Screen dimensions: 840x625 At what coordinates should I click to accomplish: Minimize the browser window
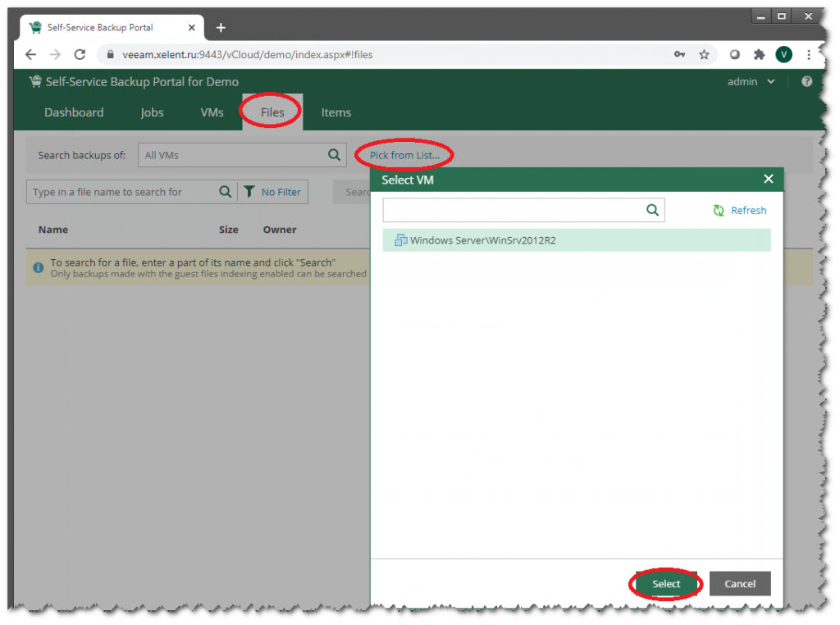coord(760,16)
